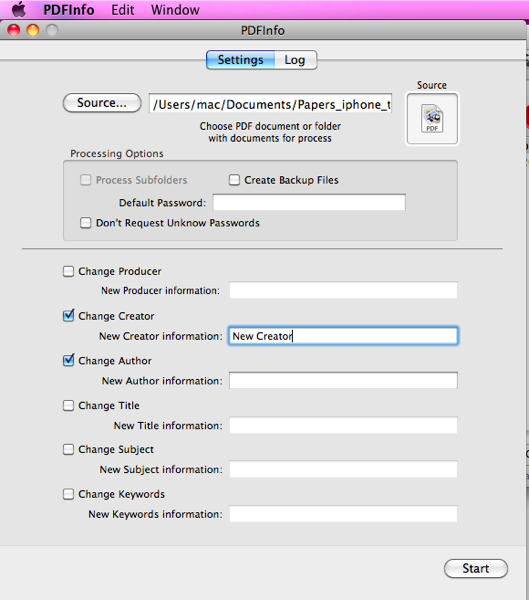This screenshot has width=529, height=600.
Task: Click the Start button
Action: (x=476, y=568)
